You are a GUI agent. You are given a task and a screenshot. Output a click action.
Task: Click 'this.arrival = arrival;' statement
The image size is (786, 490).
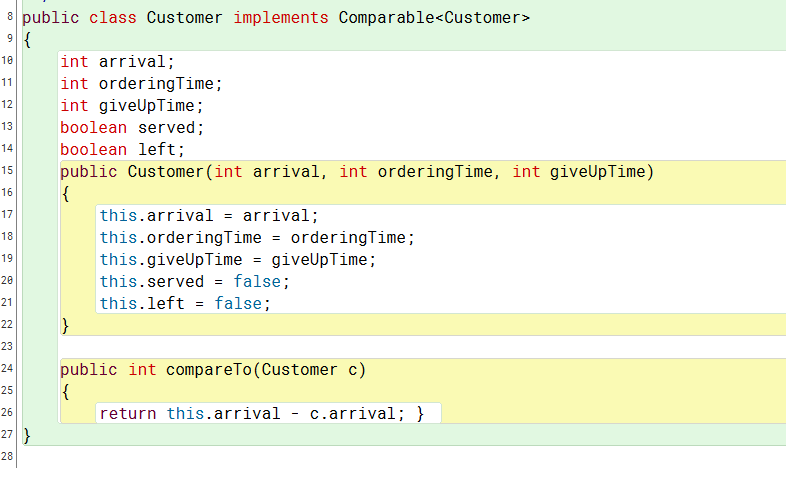pos(209,216)
